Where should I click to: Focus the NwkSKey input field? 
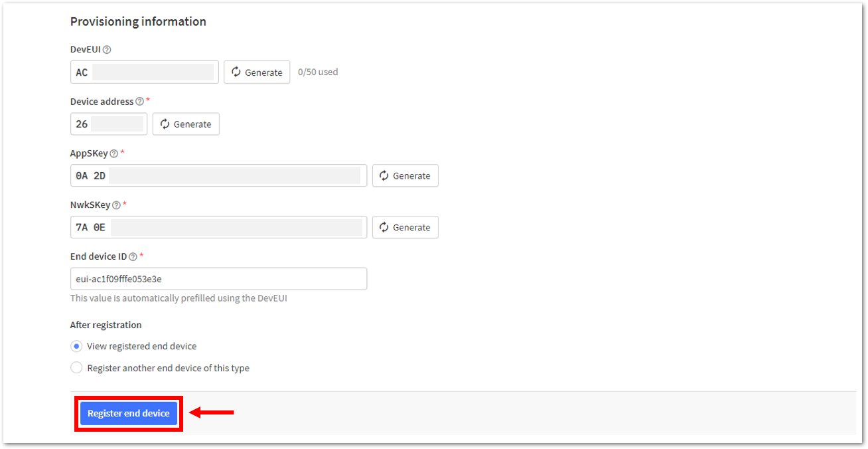(218, 227)
